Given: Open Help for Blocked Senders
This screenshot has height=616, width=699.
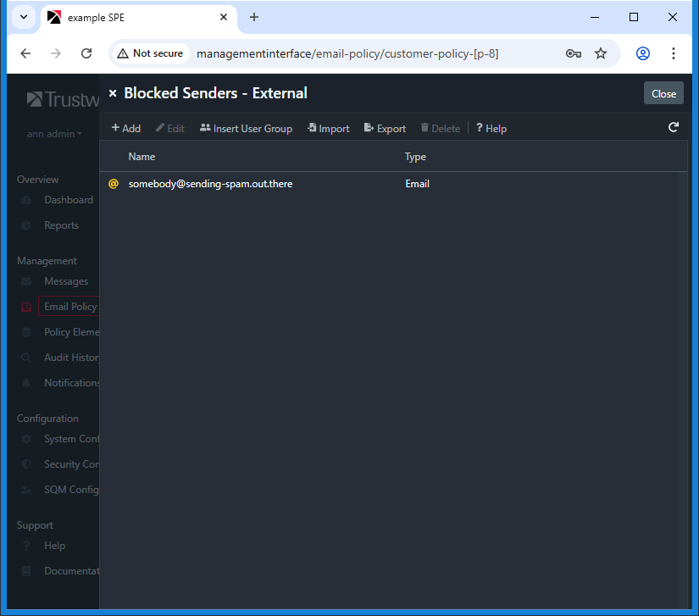Looking at the screenshot, I should pos(491,129).
